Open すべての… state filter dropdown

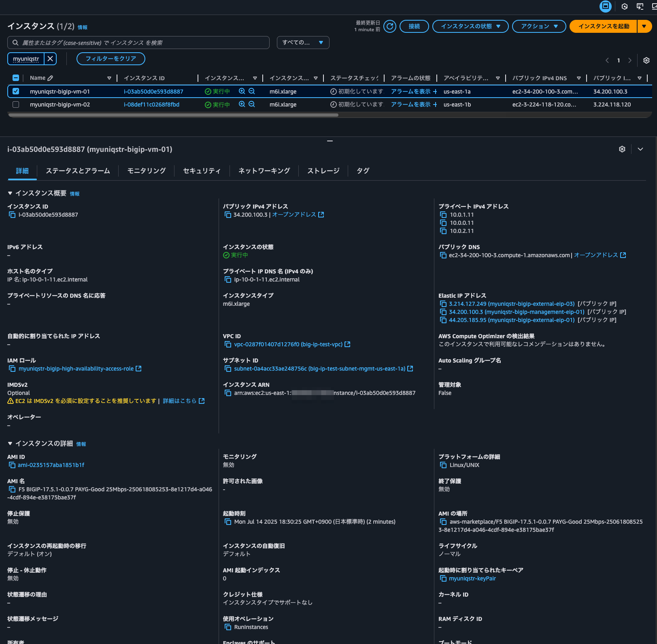[303, 43]
